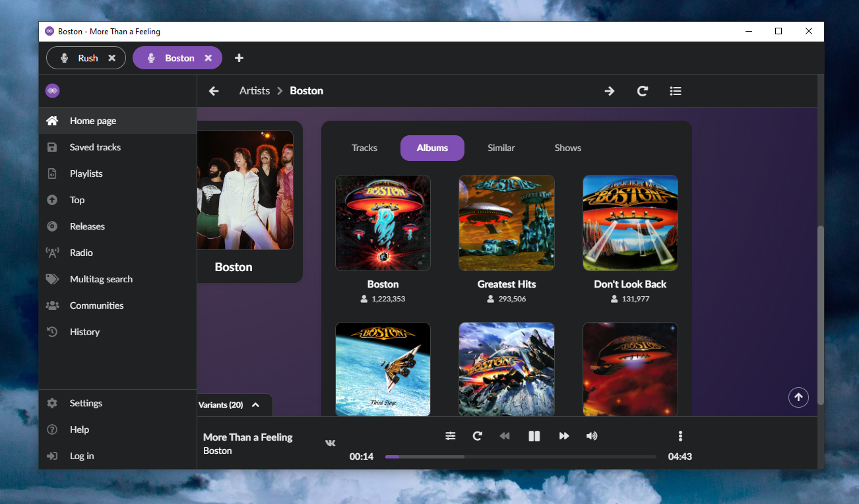Image resolution: width=859 pixels, height=504 pixels.
Task: Click the Saved tracks floppy icon
Action: tap(52, 147)
